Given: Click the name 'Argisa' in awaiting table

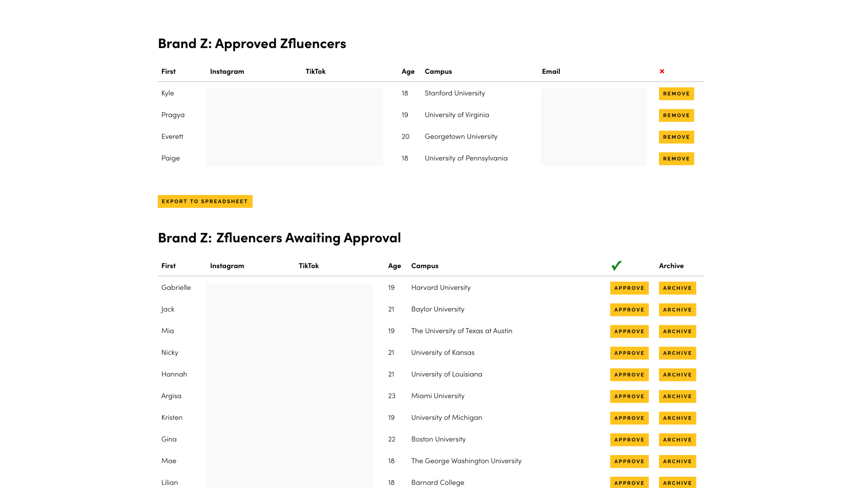Looking at the screenshot, I should (x=171, y=396).
